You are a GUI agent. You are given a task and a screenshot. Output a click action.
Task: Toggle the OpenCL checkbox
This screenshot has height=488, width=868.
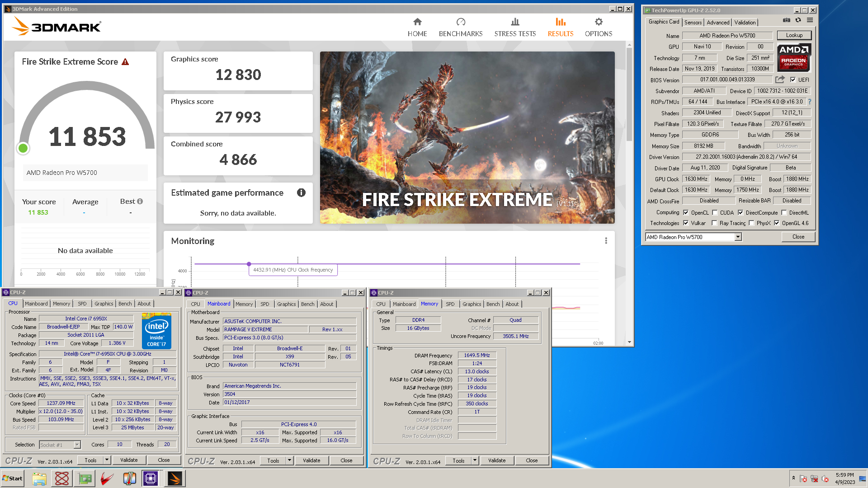click(686, 212)
